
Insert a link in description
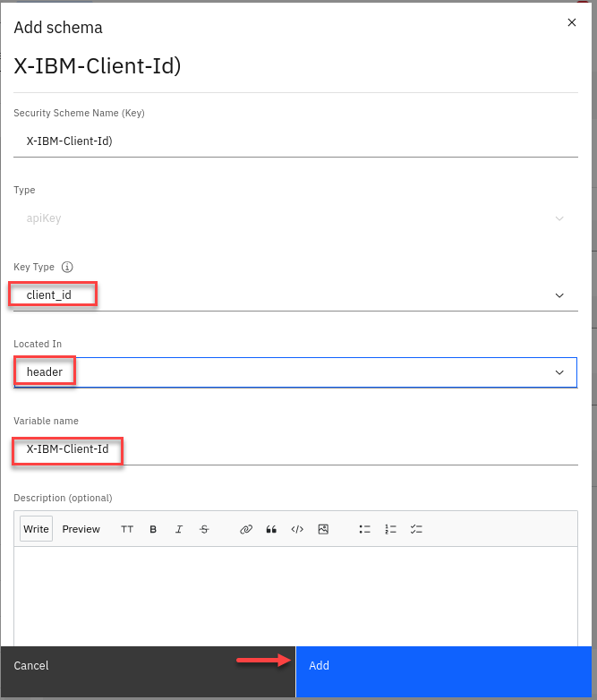point(246,529)
